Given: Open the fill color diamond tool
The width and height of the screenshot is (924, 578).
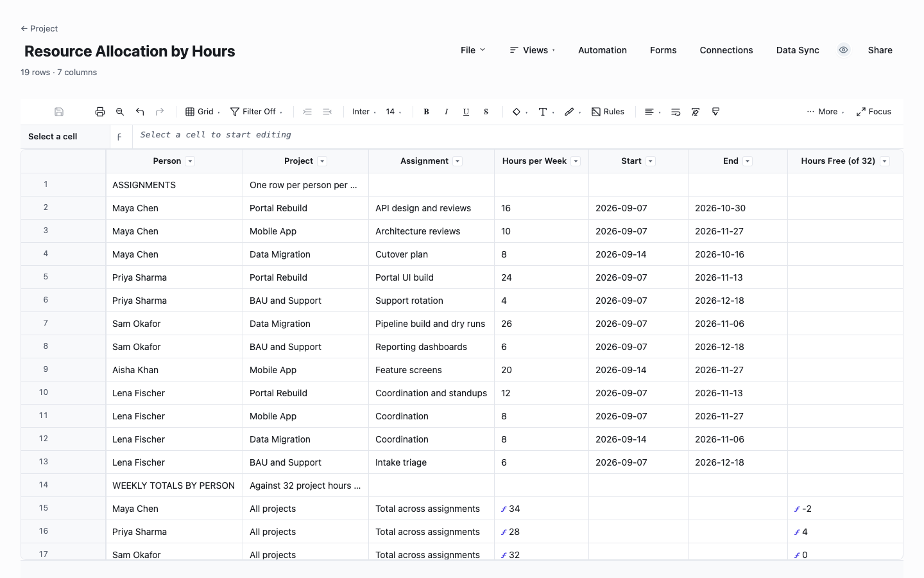Looking at the screenshot, I should click(520, 112).
